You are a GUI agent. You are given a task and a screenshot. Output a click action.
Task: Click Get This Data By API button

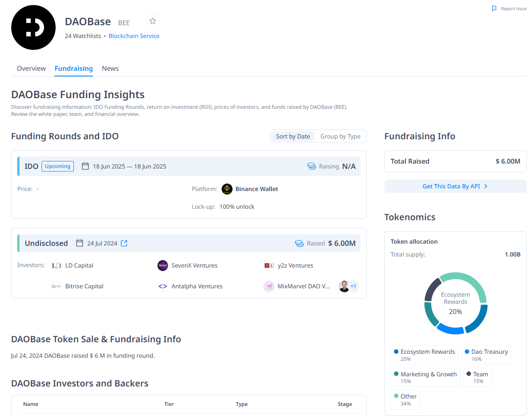point(455,186)
